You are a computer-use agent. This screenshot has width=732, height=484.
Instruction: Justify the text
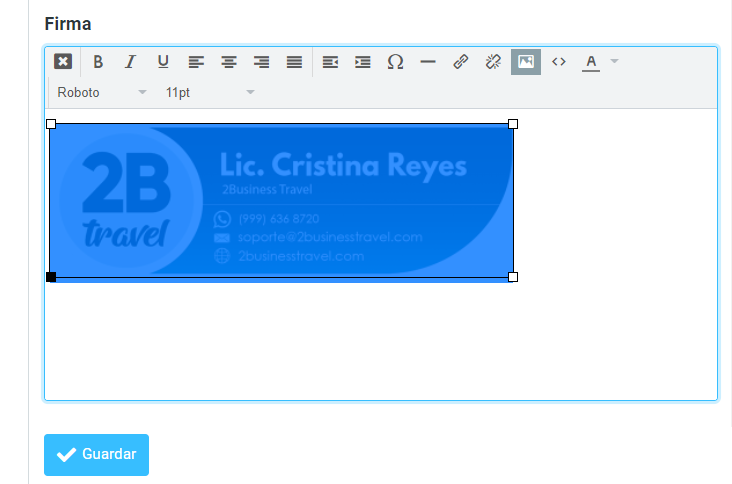pos(294,62)
